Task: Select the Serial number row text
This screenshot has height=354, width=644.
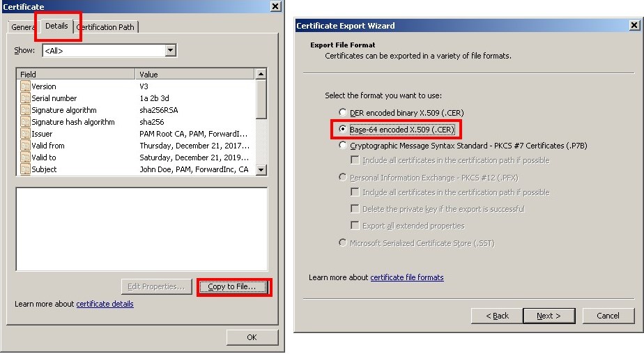Action: 54,98
